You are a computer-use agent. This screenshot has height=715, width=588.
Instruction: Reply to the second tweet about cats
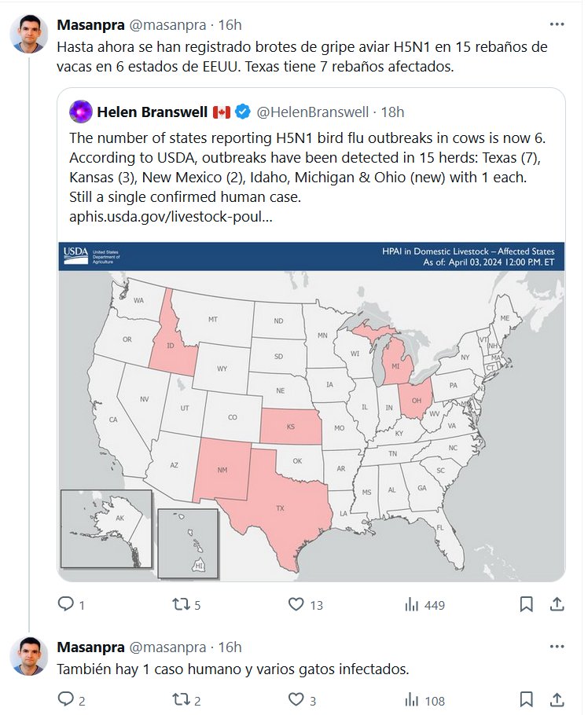[x=66, y=700]
